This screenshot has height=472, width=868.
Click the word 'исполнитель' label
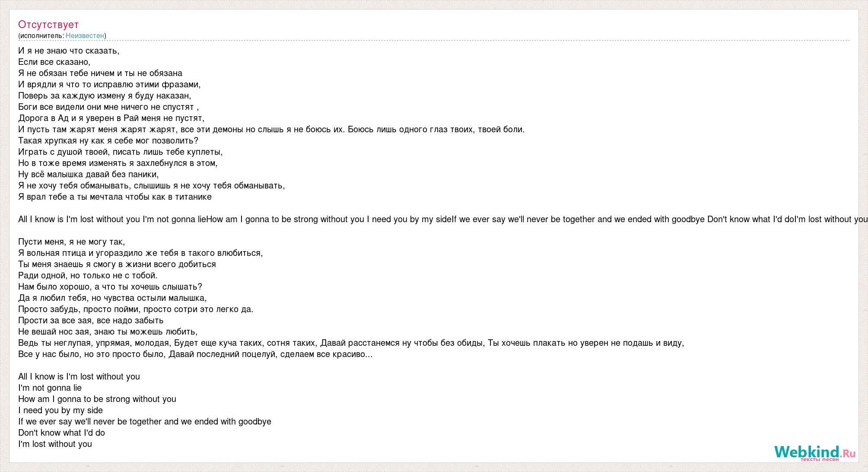[42, 36]
